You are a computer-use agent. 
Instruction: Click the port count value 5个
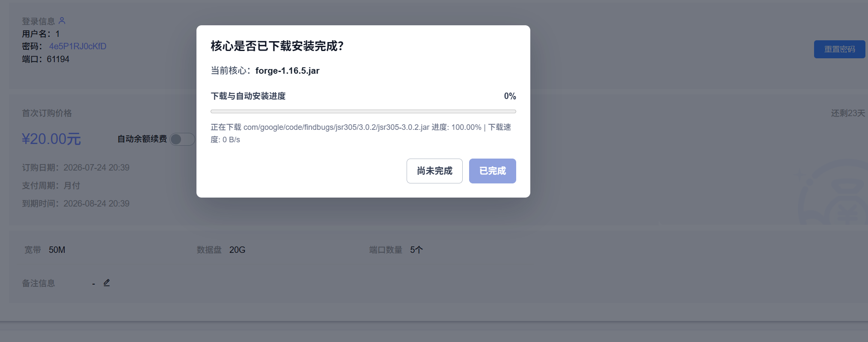click(x=416, y=250)
